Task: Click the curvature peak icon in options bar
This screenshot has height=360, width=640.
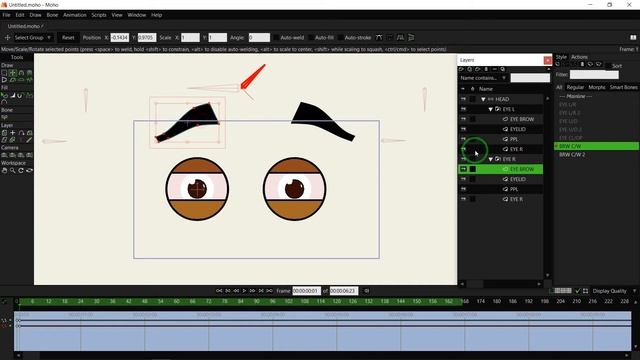Action: point(379,38)
